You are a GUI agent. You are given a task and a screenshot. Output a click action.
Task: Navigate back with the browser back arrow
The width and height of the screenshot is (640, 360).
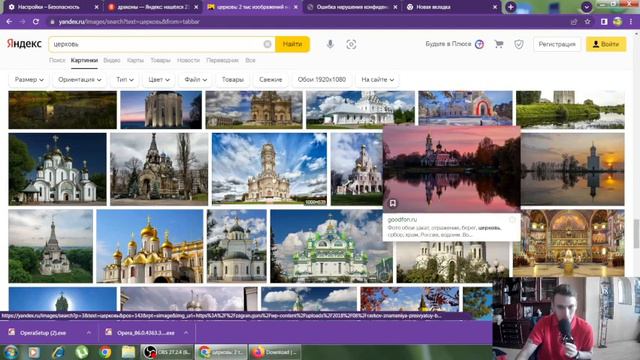tap(9, 21)
